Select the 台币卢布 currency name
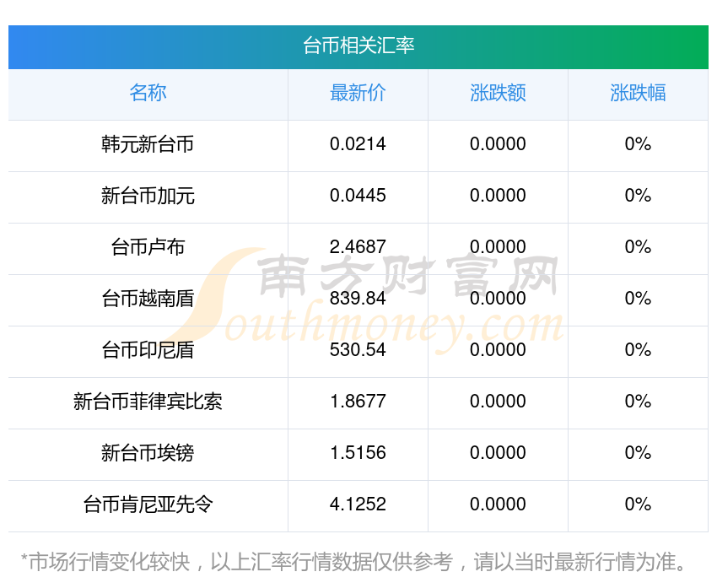 point(148,247)
